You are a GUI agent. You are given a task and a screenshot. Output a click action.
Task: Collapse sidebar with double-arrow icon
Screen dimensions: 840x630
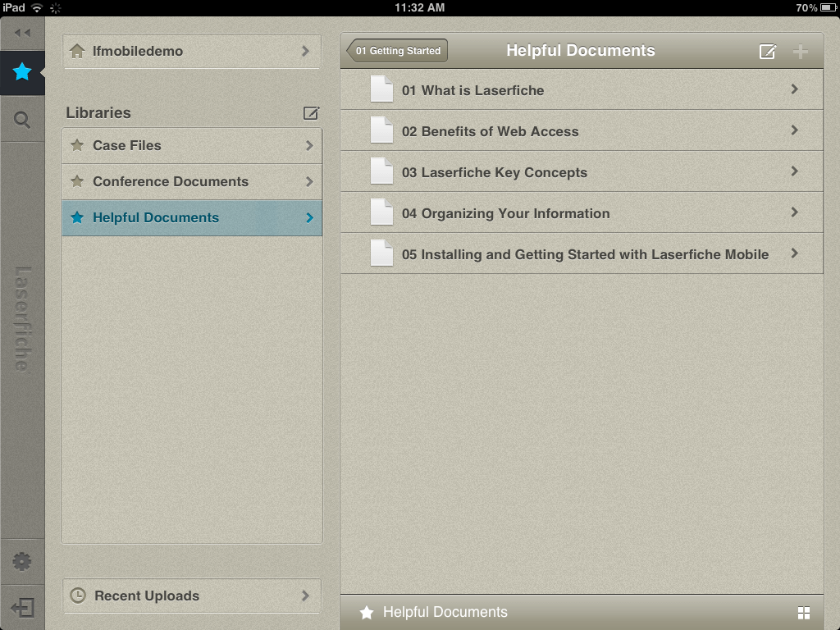pyautogui.click(x=22, y=33)
